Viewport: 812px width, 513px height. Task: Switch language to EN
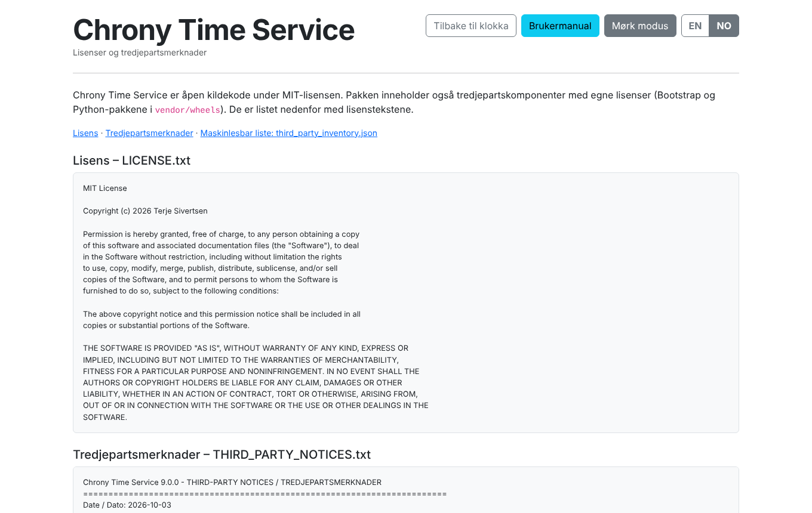pyautogui.click(x=695, y=26)
